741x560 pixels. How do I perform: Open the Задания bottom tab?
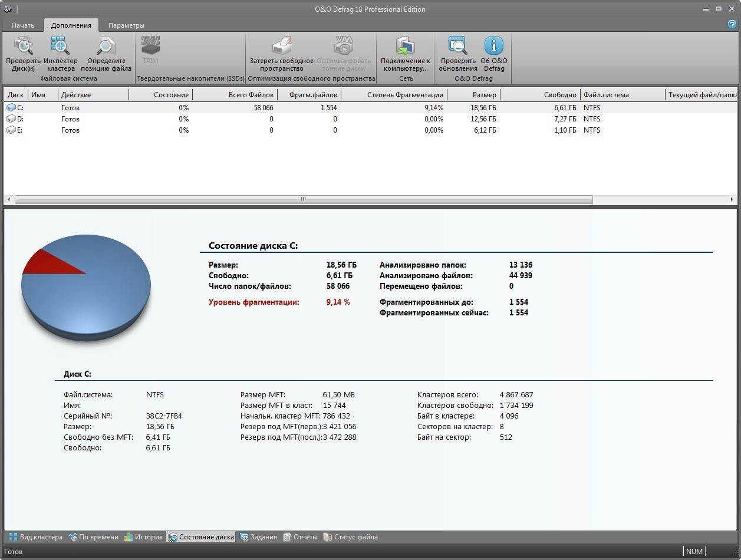258,537
